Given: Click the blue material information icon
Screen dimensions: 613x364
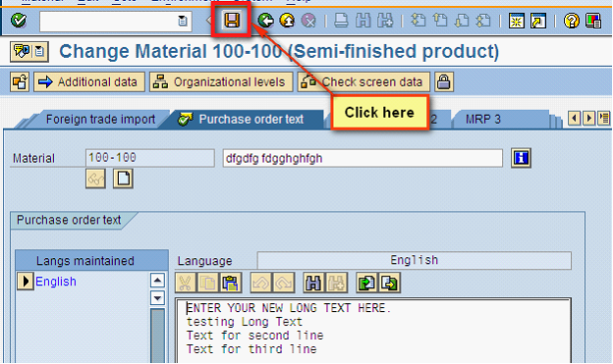Looking at the screenshot, I should tap(521, 158).
